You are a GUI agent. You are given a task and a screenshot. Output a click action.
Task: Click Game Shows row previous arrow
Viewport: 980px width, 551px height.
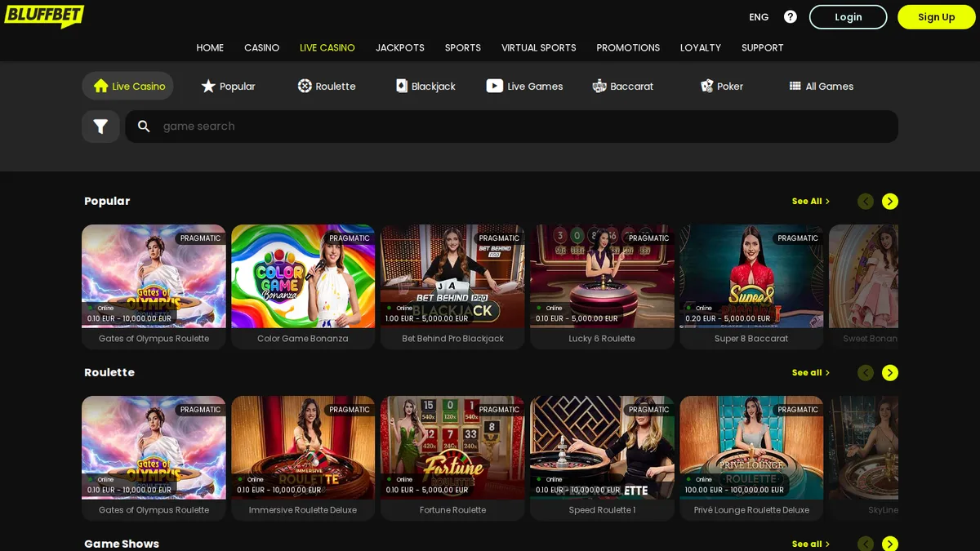[866, 544]
